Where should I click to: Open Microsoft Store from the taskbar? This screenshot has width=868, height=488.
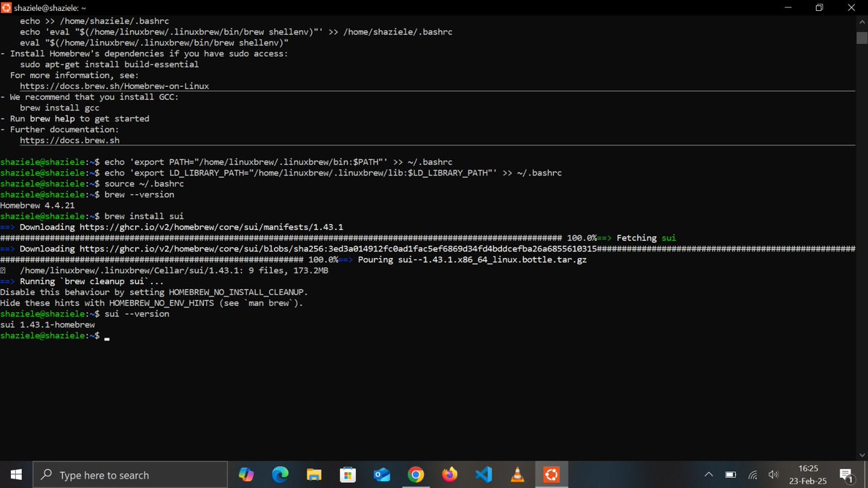(x=348, y=475)
